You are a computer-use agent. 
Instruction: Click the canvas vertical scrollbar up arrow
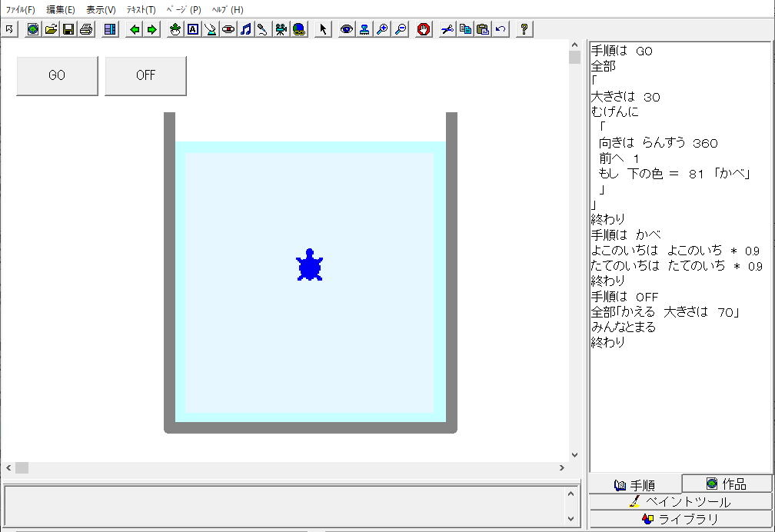coord(574,45)
